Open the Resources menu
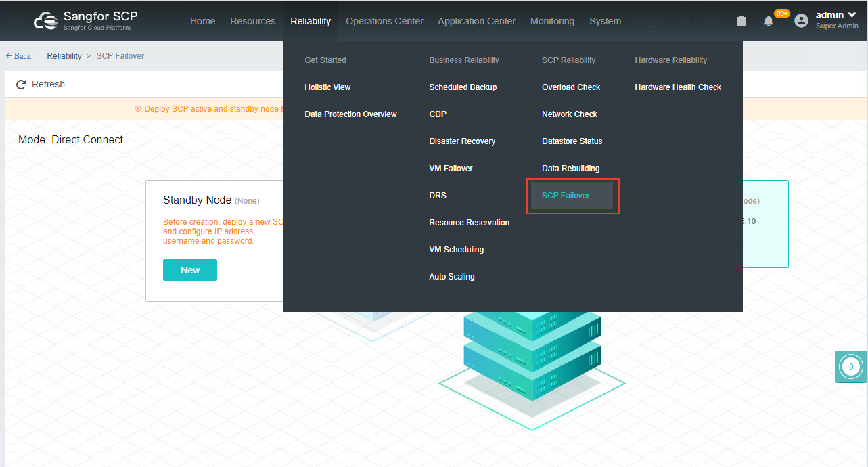 tap(253, 21)
